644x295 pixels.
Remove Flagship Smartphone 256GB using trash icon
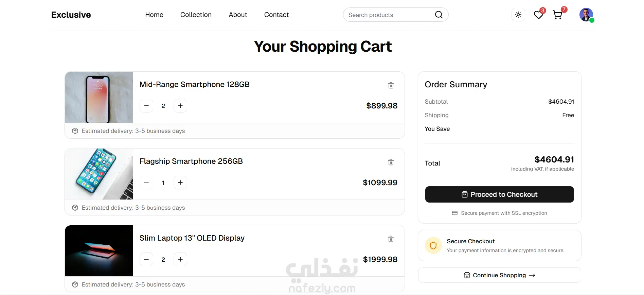coord(391,162)
